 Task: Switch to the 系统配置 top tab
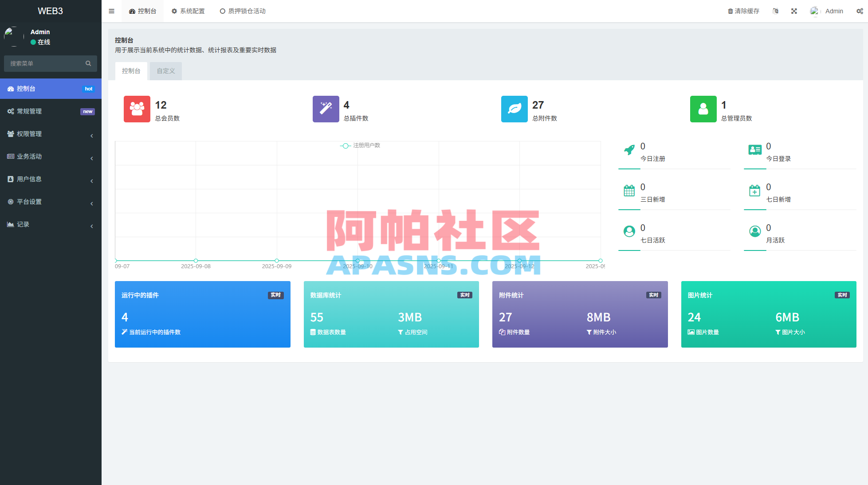pyautogui.click(x=188, y=11)
